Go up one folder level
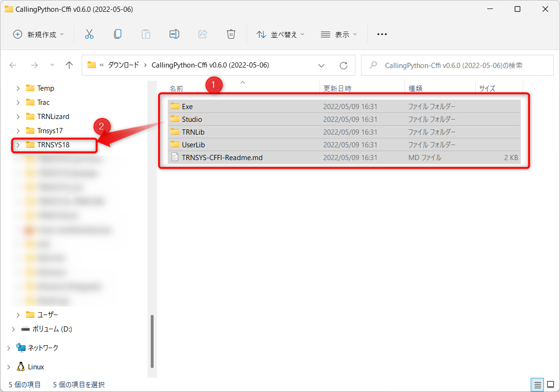Image resolution: width=560 pixels, height=392 pixels. 69,65
